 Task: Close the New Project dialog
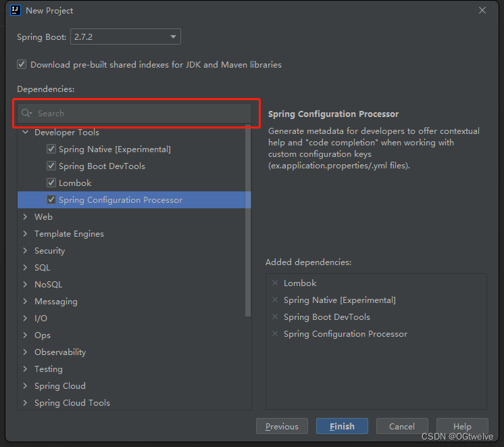coord(482,10)
